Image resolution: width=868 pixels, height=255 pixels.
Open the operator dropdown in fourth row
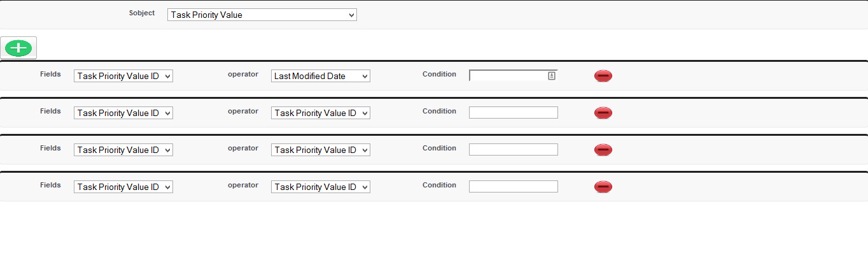pos(320,187)
